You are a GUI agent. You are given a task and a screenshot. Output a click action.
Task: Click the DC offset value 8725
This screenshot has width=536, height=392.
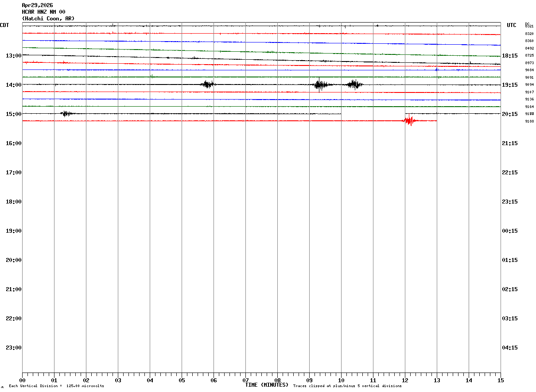[x=529, y=55]
